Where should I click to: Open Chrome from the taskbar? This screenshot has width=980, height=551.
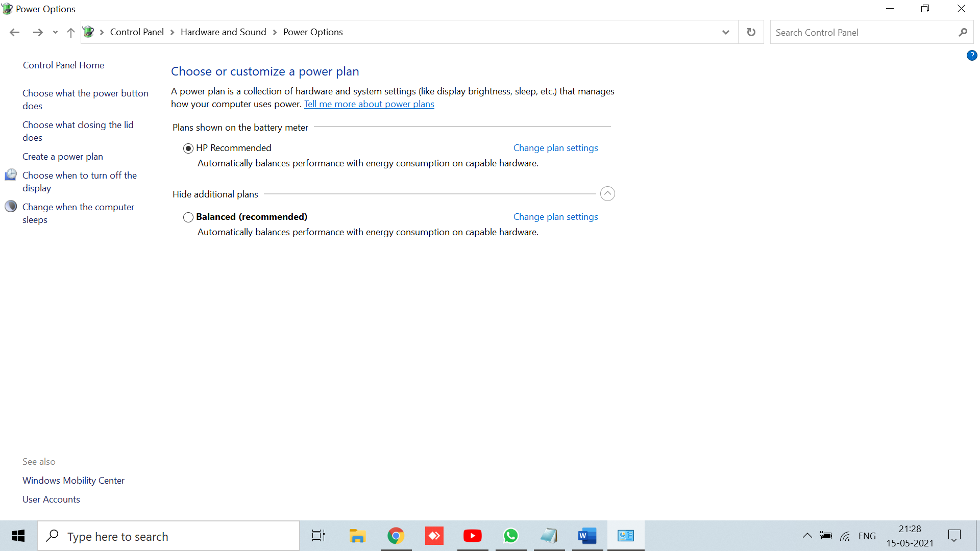(396, 536)
